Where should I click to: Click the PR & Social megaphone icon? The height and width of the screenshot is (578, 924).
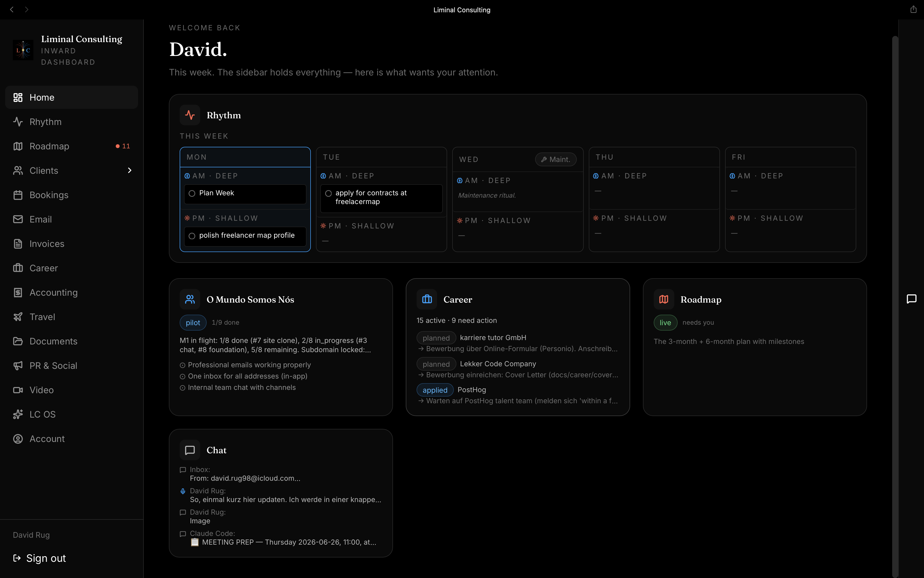(x=18, y=366)
